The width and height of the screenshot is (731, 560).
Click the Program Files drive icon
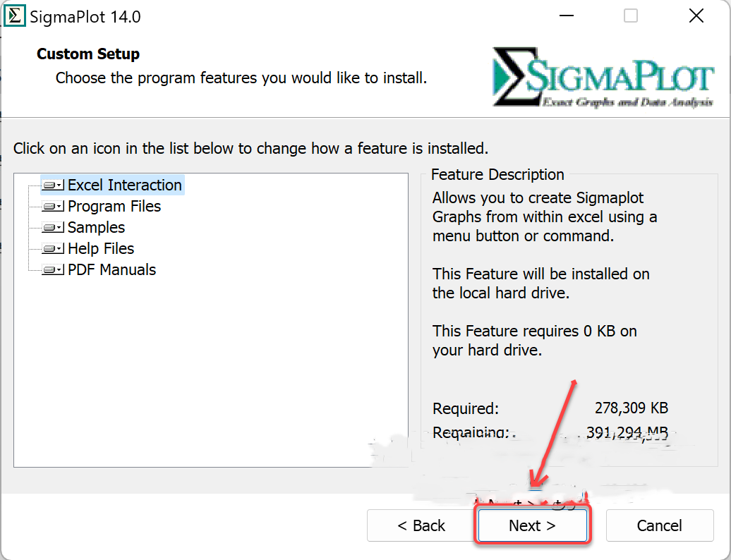pos(51,207)
